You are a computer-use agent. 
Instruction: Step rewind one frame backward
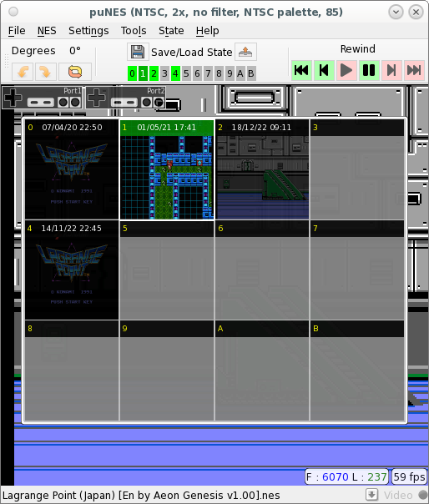tap(324, 70)
